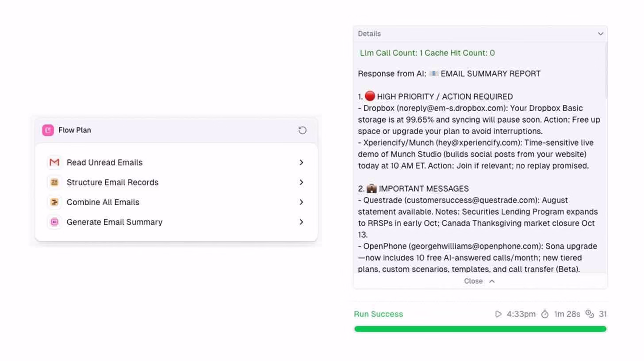Open the Read Unread Emails step
Viewport: 644px width, 361px height.
coord(176,162)
